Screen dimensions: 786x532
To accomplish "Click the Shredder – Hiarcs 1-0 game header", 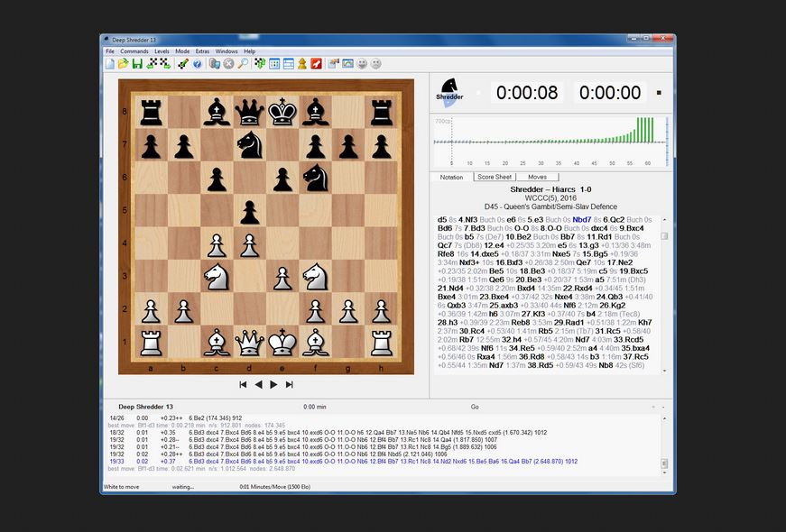I will click(x=550, y=189).
